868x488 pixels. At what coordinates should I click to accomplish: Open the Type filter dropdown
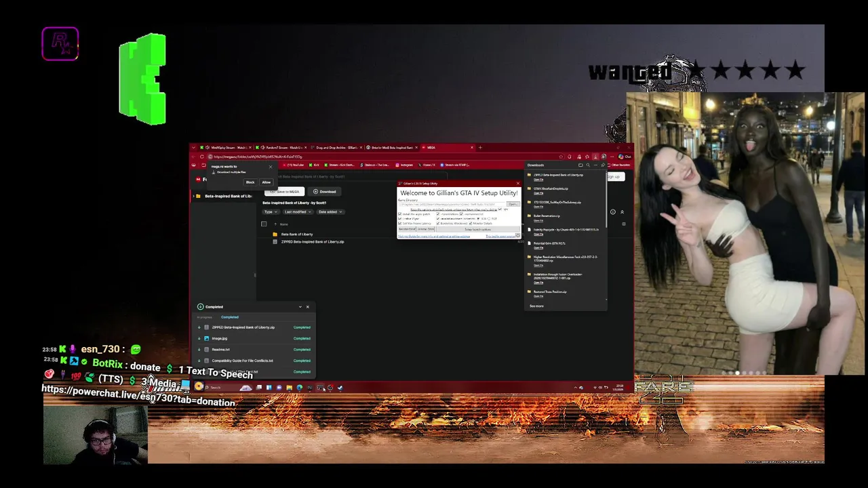(270, 211)
